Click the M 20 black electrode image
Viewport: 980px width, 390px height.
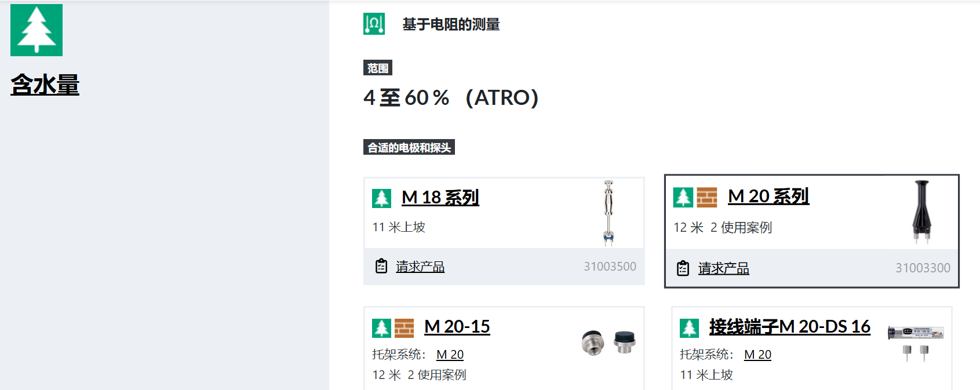point(921,212)
